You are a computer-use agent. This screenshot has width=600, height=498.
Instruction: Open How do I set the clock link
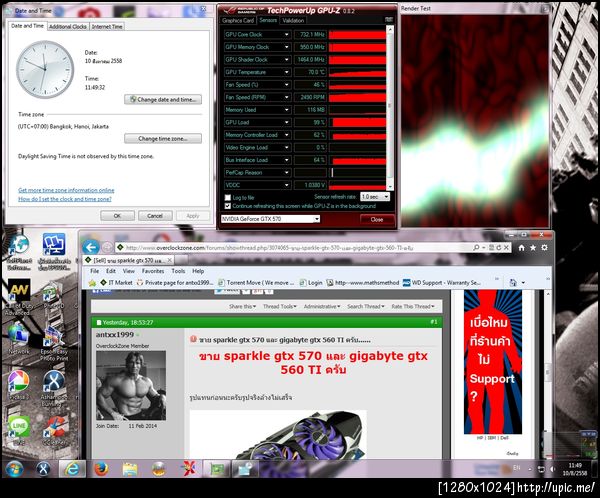(65, 199)
